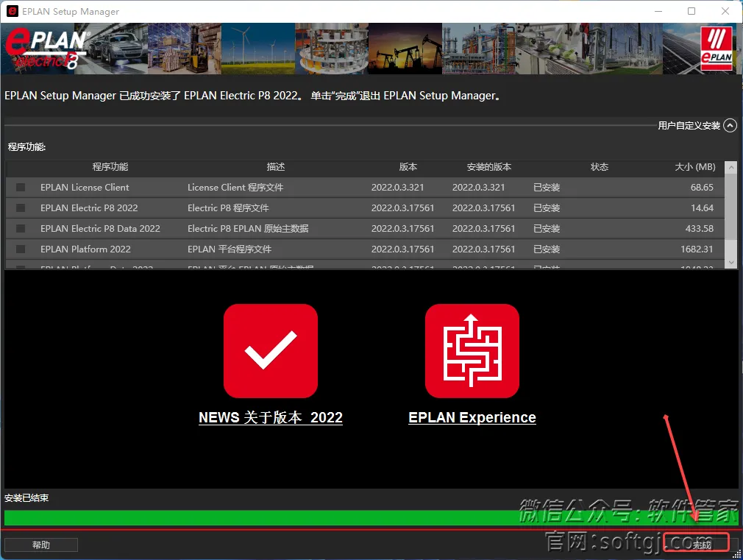Image resolution: width=743 pixels, height=560 pixels.
Task: Select the EPLAN Electric P8 Data 2022 row
Action: click(100, 229)
